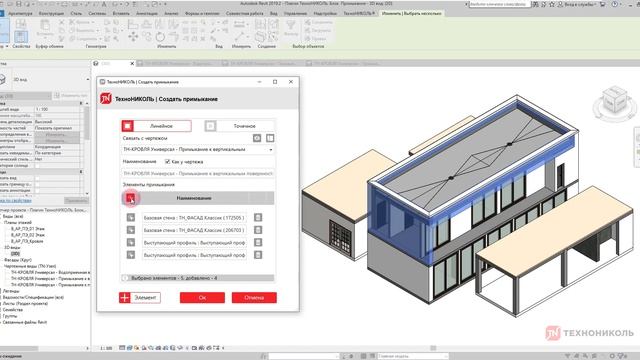
Task: Open the Справка по свойствам link
Action: 16,200
